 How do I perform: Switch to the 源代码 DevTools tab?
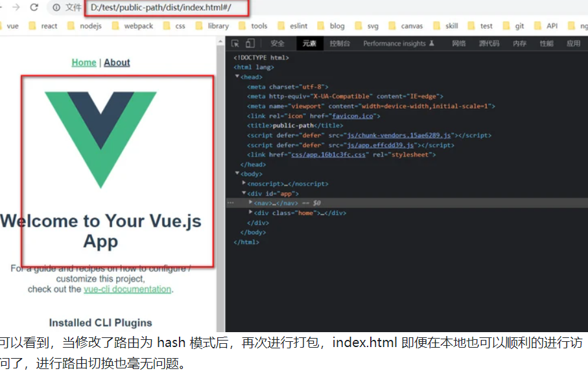click(x=489, y=43)
